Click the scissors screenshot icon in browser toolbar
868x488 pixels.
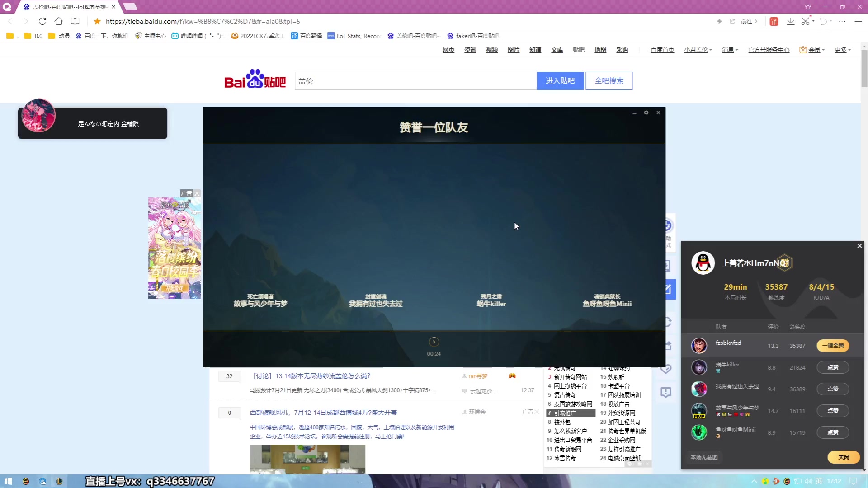(806, 21)
